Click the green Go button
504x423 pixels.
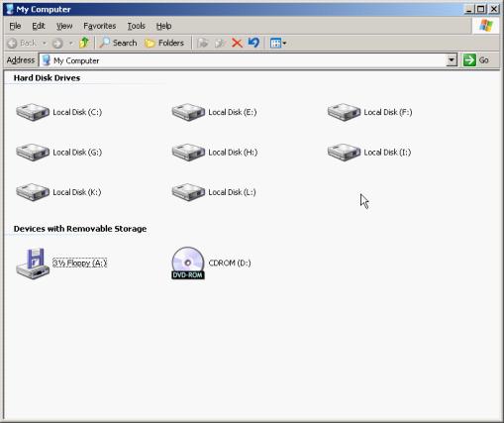pyautogui.click(x=475, y=60)
